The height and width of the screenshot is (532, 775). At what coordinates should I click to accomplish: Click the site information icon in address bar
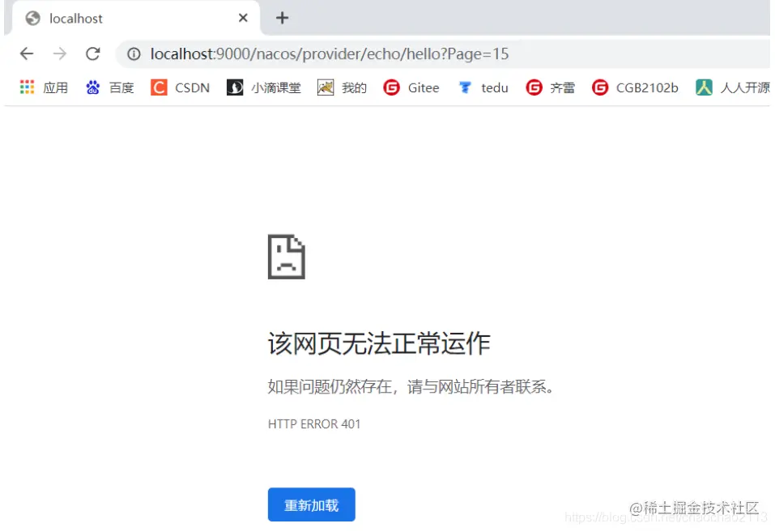coord(134,54)
